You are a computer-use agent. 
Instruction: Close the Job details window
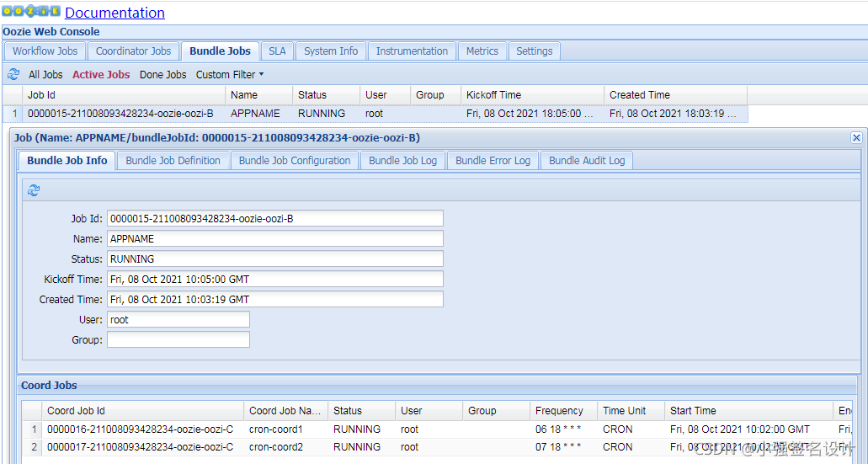pos(856,138)
